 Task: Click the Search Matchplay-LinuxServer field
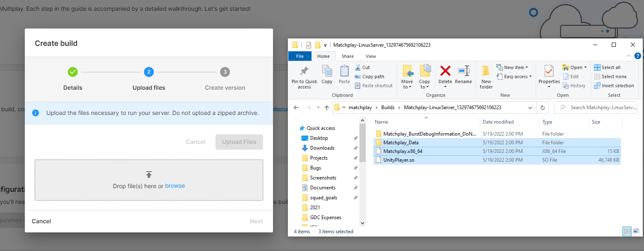pos(600,108)
